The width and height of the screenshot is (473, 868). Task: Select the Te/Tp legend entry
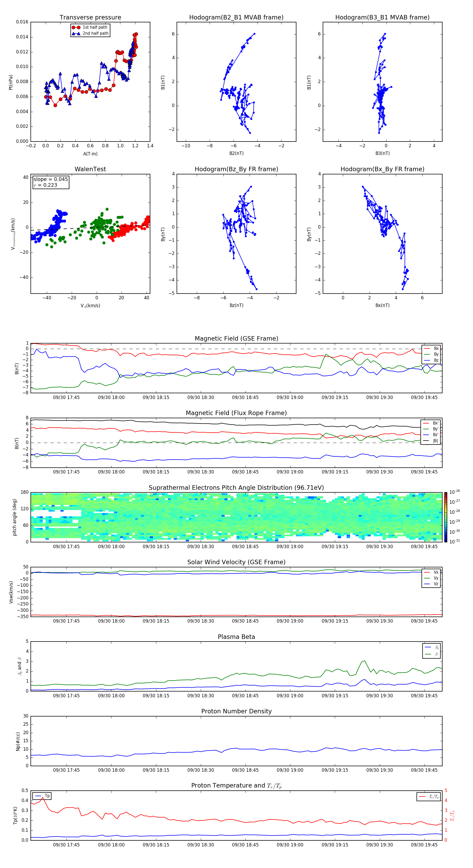click(429, 796)
